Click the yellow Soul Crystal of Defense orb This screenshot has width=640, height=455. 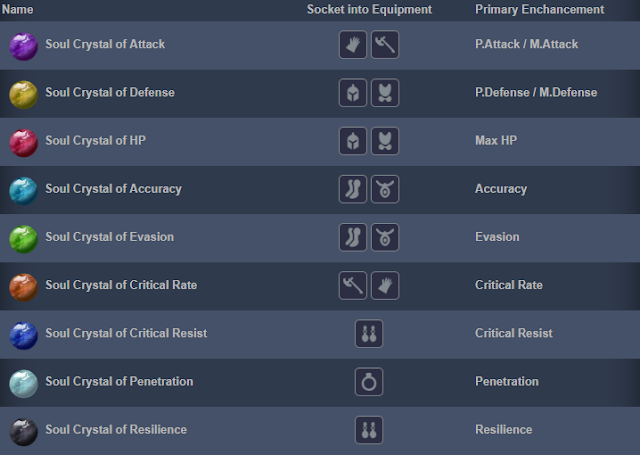coord(24,95)
